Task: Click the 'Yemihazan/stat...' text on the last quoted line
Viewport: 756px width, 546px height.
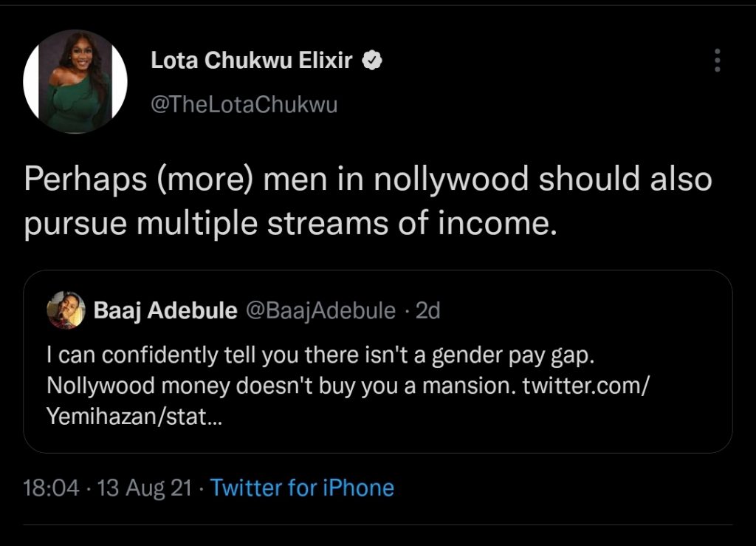Action: pos(133,417)
